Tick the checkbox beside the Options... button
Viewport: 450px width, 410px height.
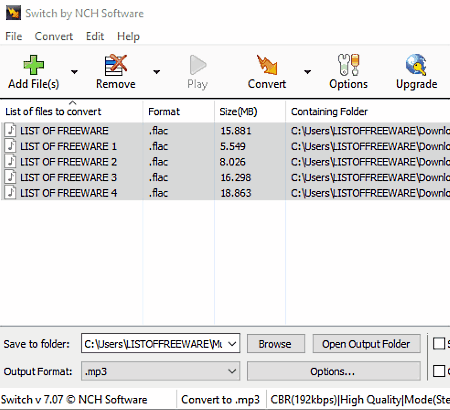[x=439, y=371]
